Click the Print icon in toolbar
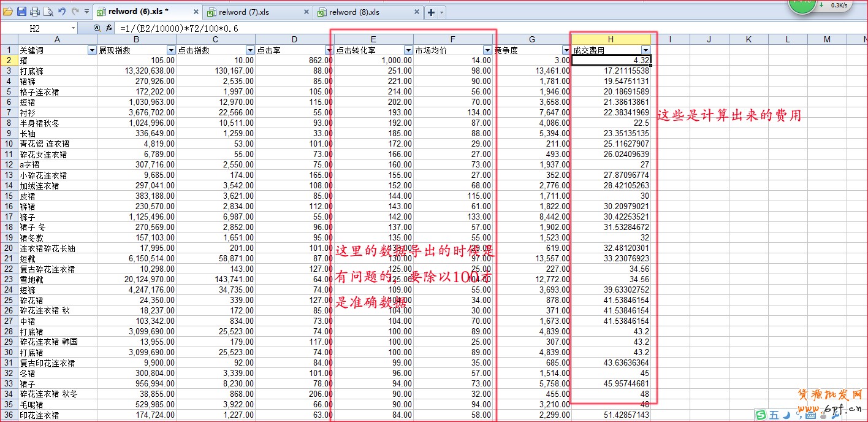The height and width of the screenshot is (422, 868). pyautogui.click(x=35, y=12)
